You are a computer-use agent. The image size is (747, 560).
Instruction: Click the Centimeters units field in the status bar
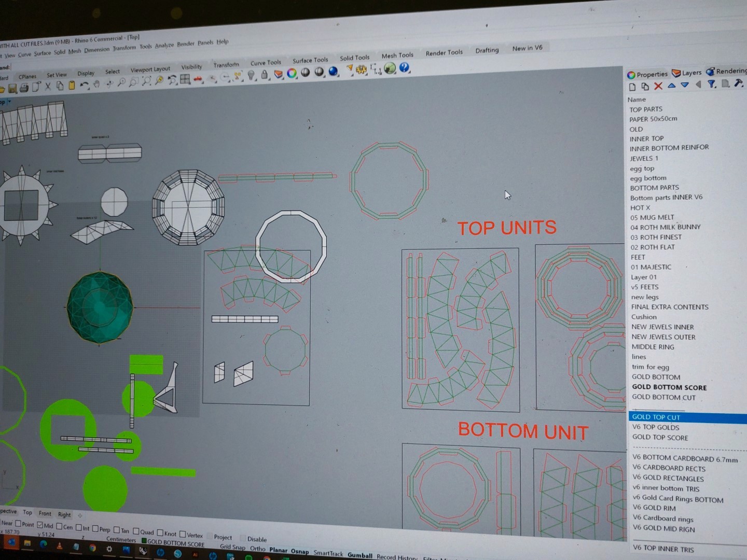(x=121, y=539)
